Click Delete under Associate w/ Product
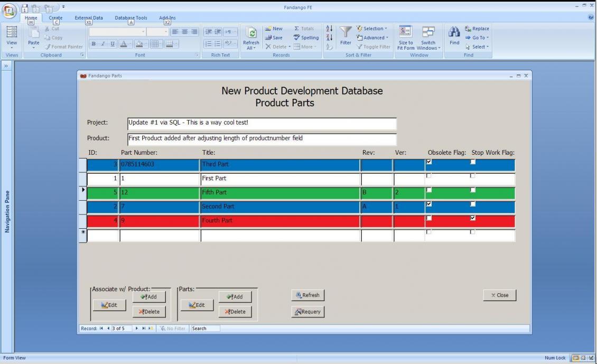 pyautogui.click(x=149, y=312)
